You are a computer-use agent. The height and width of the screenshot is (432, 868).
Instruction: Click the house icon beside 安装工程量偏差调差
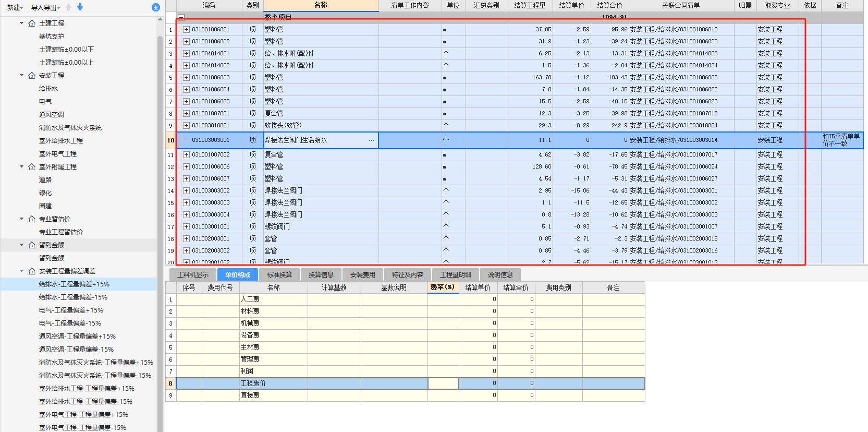(x=32, y=271)
